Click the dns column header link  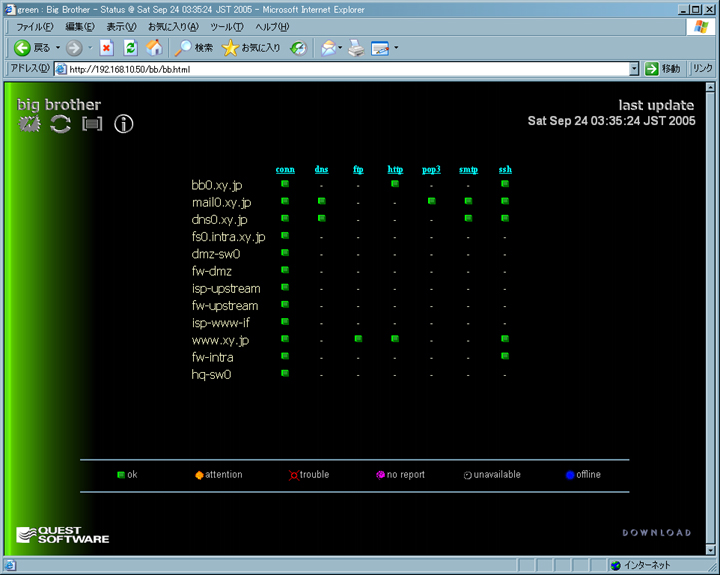pyautogui.click(x=321, y=169)
